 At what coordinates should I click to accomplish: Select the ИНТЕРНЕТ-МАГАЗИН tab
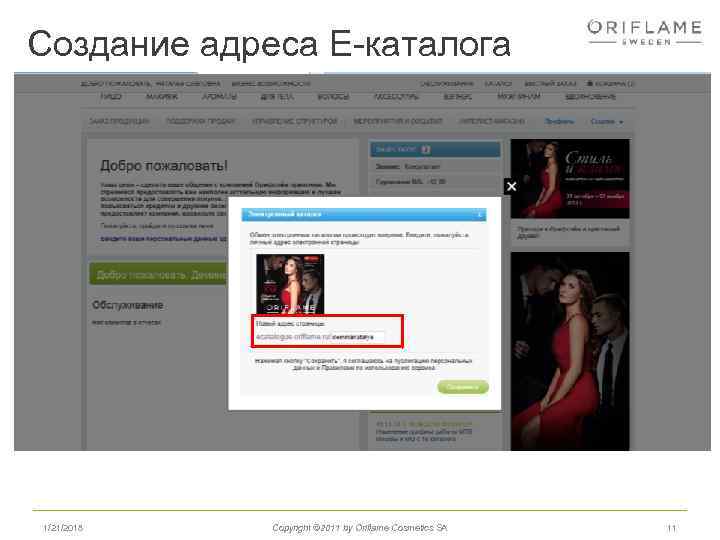point(492,121)
